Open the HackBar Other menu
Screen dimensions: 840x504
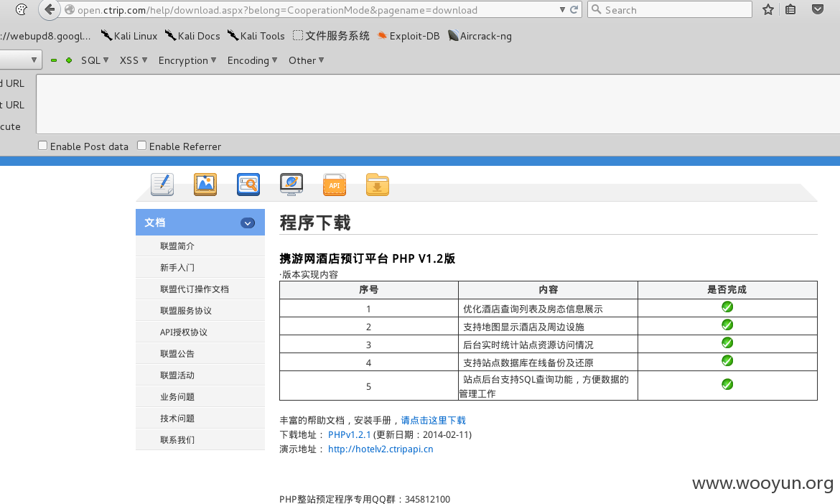click(x=307, y=60)
